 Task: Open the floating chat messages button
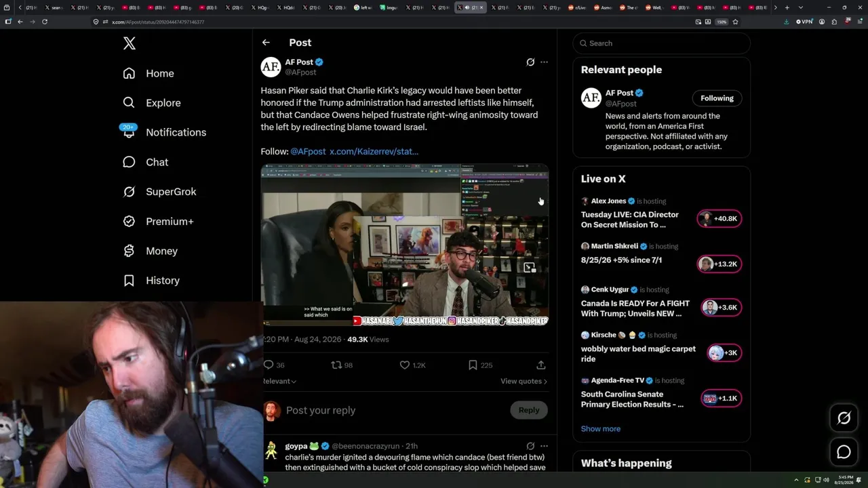pos(844,452)
